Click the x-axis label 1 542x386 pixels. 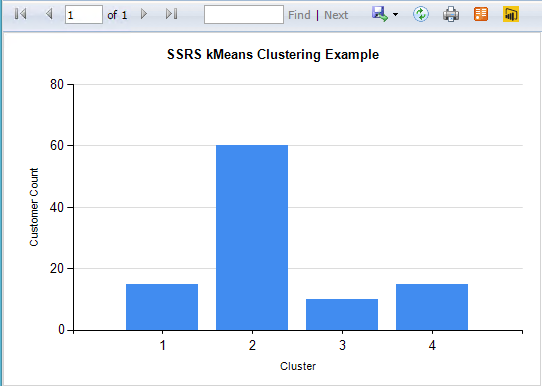[162, 345]
